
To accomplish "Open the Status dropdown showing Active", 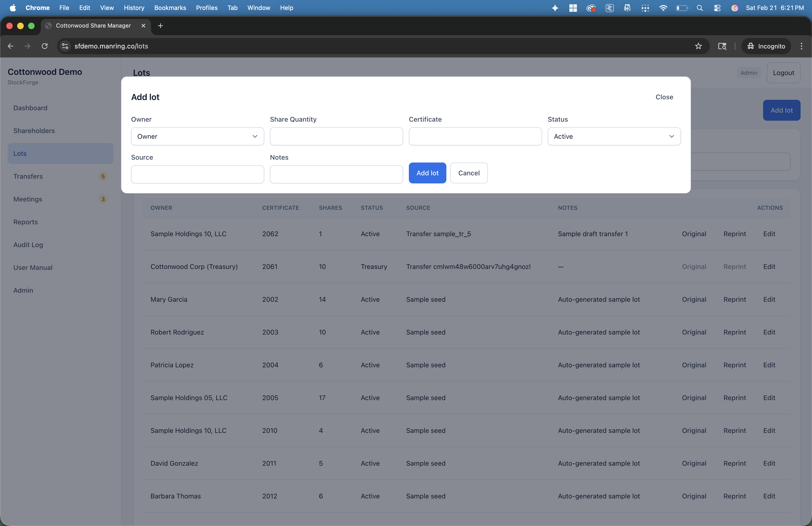I will 614,137.
